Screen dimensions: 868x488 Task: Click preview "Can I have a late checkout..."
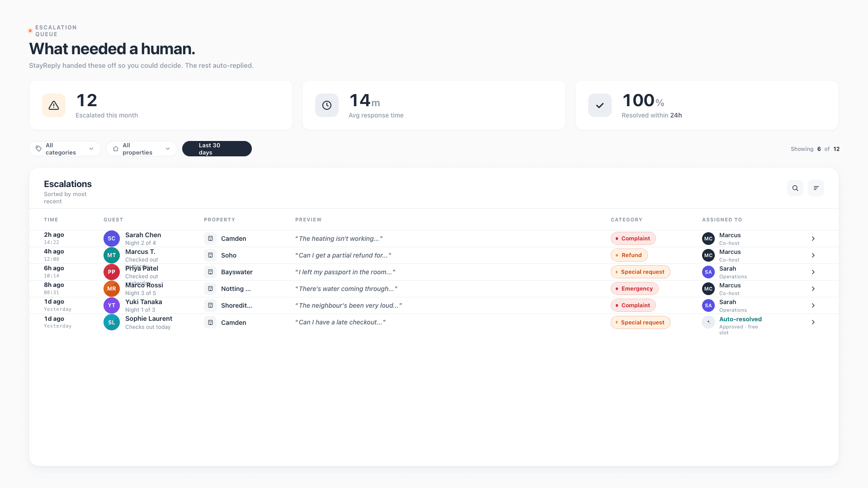click(x=340, y=322)
